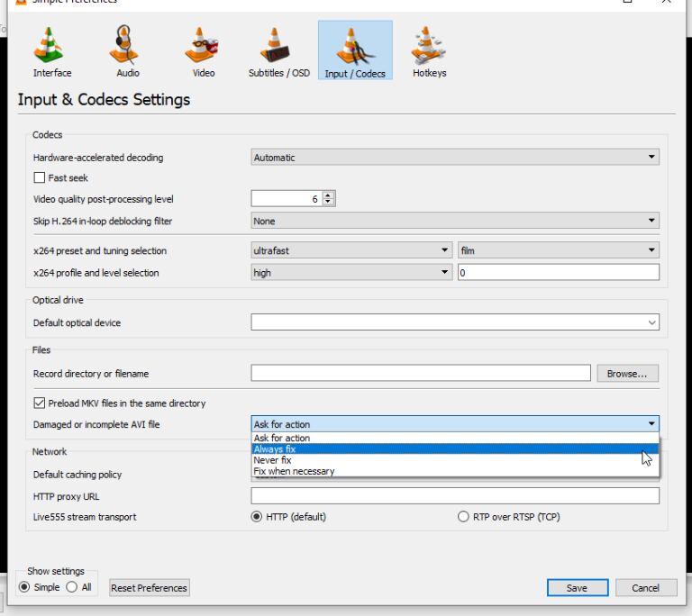The height and width of the screenshot is (616, 692).
Task: Click the Reset Preferences button
Action: (x=149, y=588)
